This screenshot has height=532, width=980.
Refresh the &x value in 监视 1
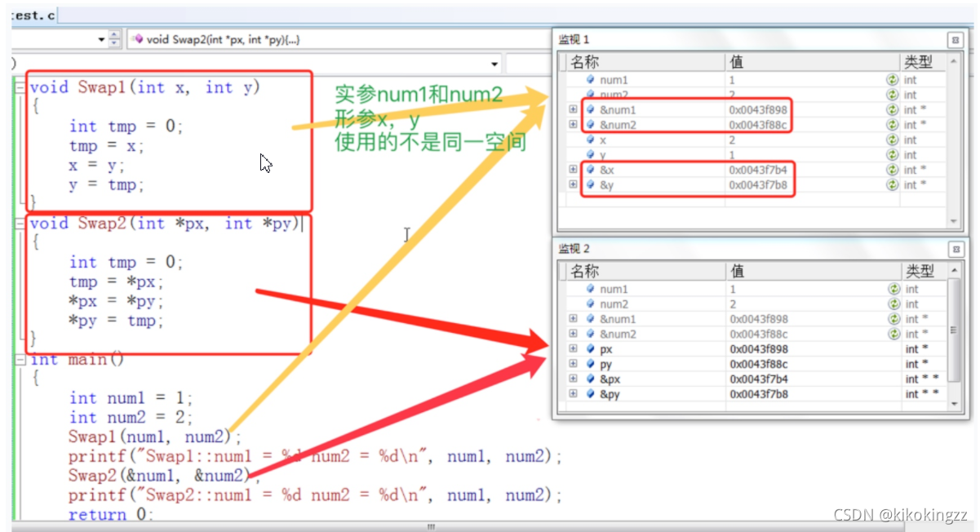[893, 170]
